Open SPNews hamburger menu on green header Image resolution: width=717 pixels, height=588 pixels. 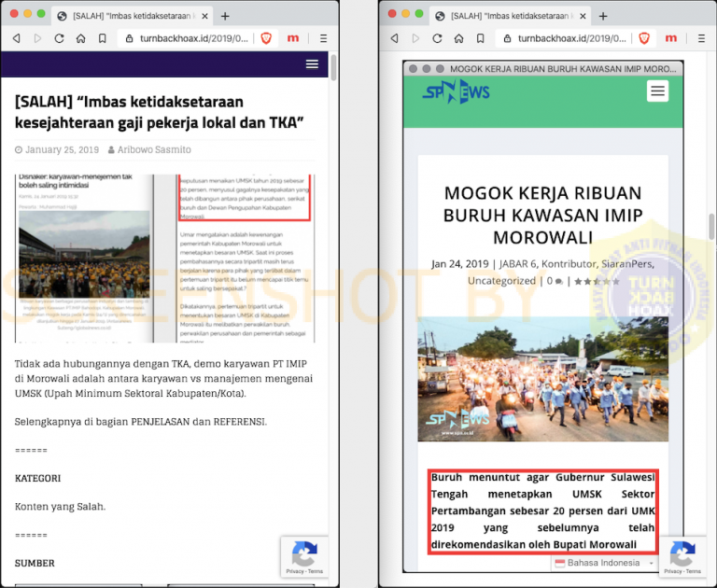coord(657,91)
